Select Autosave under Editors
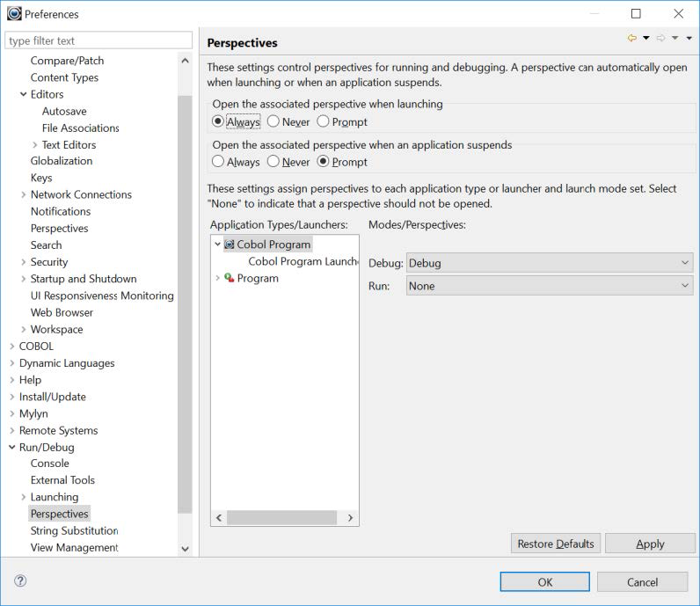Screen dimensions: 700x606 point(64,111)
